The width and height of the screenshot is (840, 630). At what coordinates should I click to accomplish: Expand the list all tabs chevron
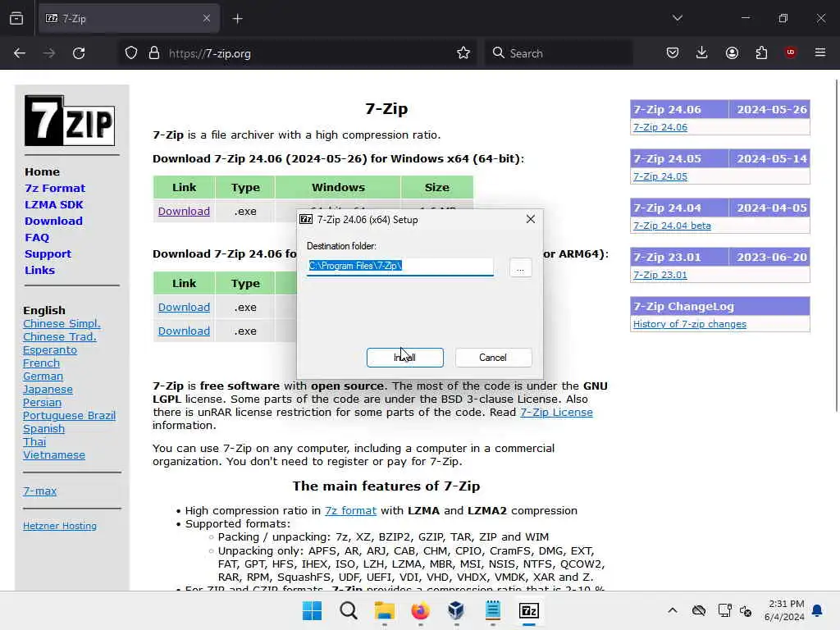677,18
